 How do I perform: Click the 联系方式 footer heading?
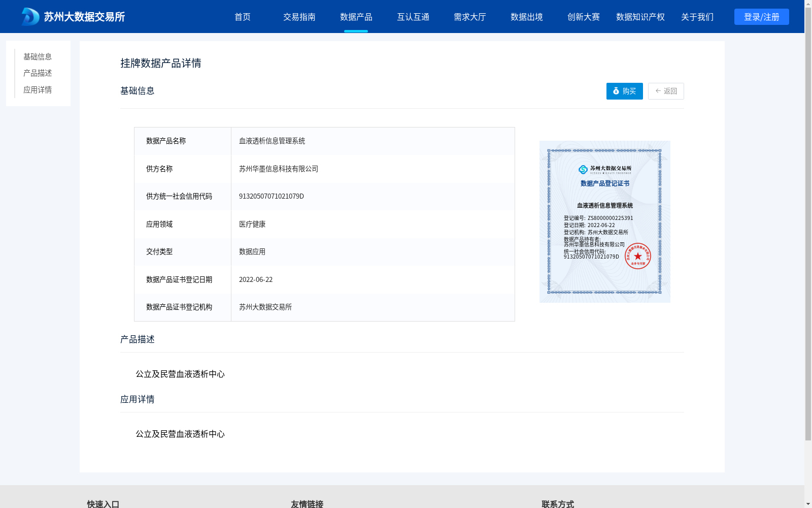[x=558, y=504]
